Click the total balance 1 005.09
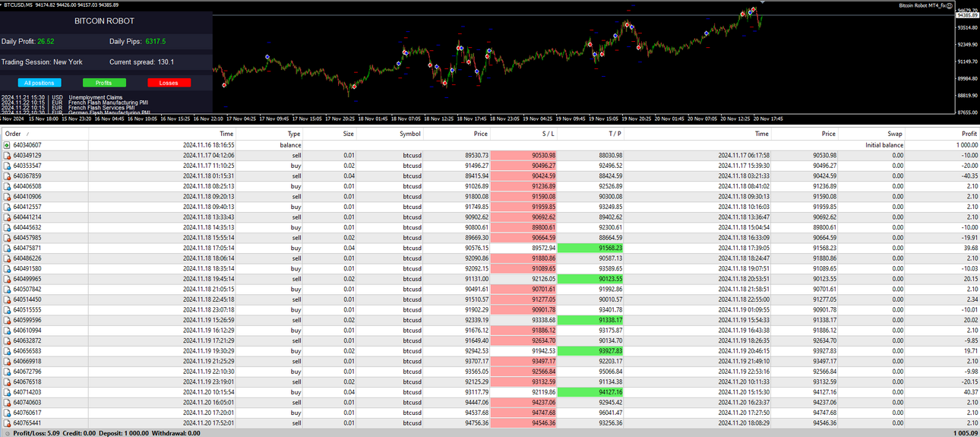Image resolution: width=980 pixels, height=437 pixels. pos(966,433)
